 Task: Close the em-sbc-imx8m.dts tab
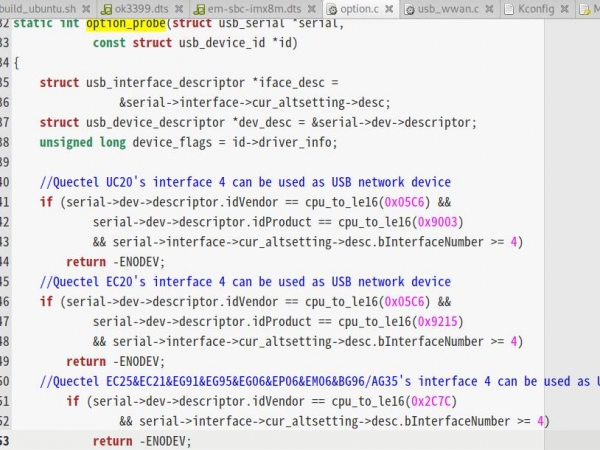pos(309,9)
